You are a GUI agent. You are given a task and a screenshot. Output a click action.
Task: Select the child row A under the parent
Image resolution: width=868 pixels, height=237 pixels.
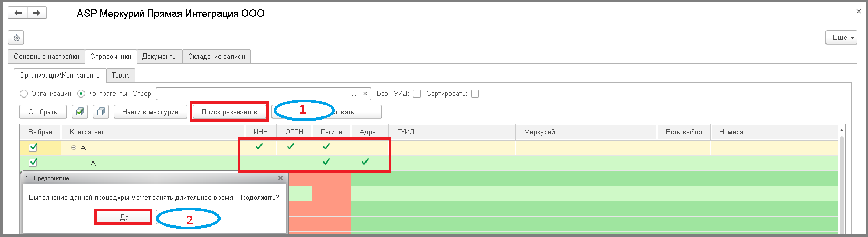pos(429,163)
